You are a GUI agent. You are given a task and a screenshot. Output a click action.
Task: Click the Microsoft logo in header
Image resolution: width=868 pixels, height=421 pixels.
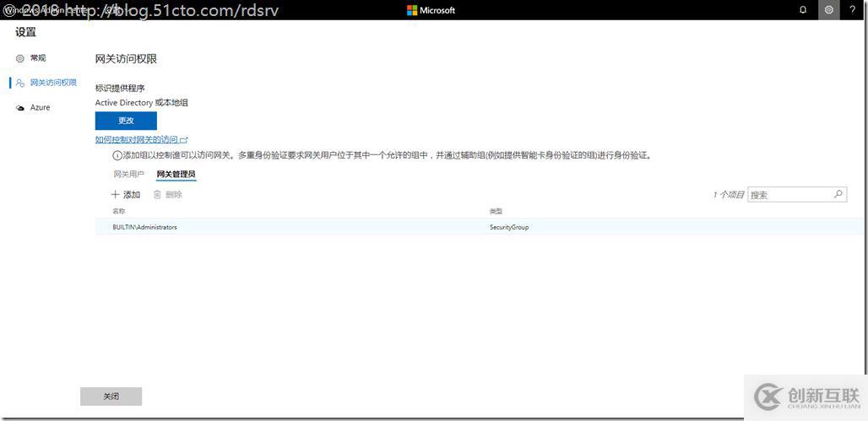pos(431,10)
